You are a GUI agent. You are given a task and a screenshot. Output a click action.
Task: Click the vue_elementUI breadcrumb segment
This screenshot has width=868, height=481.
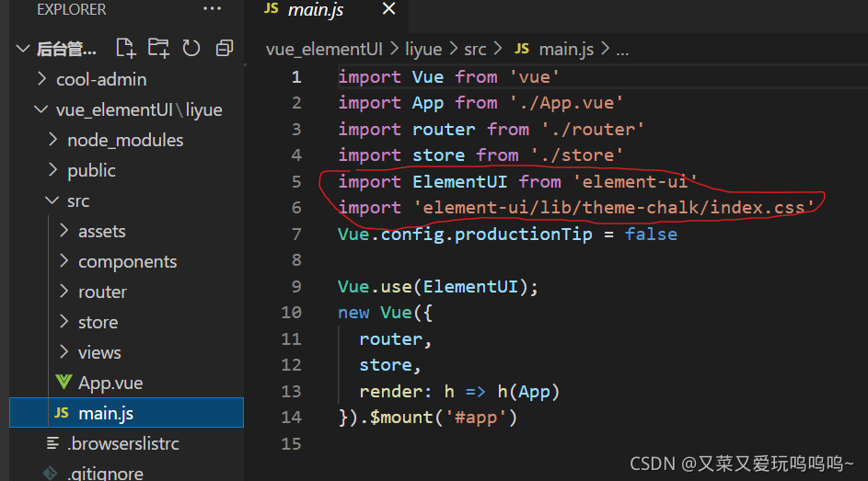point(324,50)
